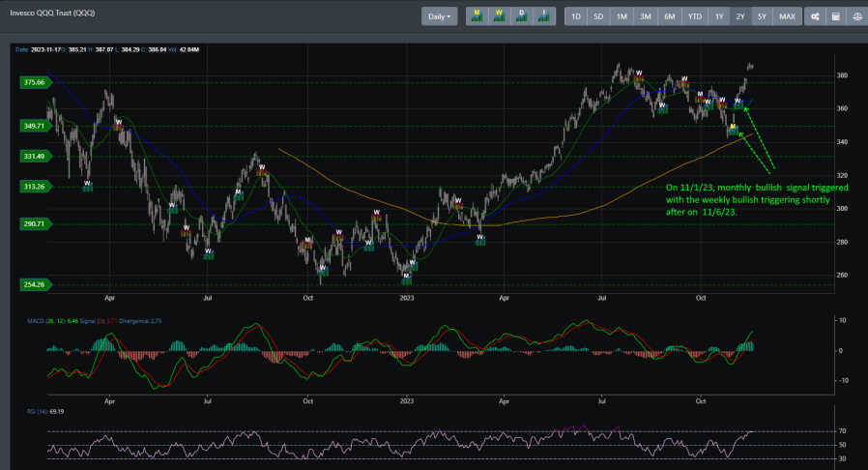
Task: Toggle weekly signal markers (W icon)
Action: [500, 16]
